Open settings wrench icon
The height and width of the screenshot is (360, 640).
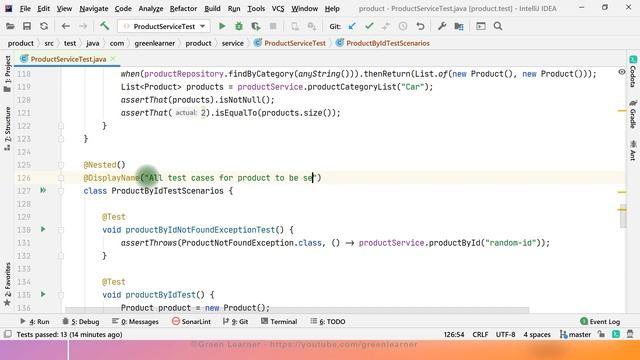pos(442,27)
